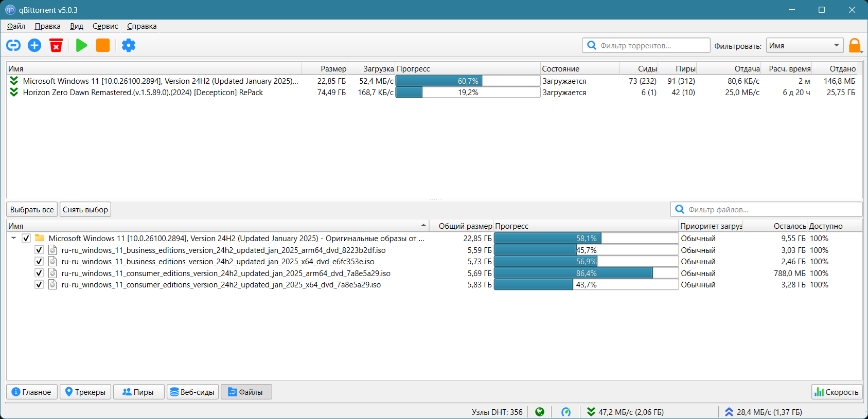Screen dimensions: 868x419
Task: Open the Файл menu
Action: pyautogui.click(x=16, y=26)
